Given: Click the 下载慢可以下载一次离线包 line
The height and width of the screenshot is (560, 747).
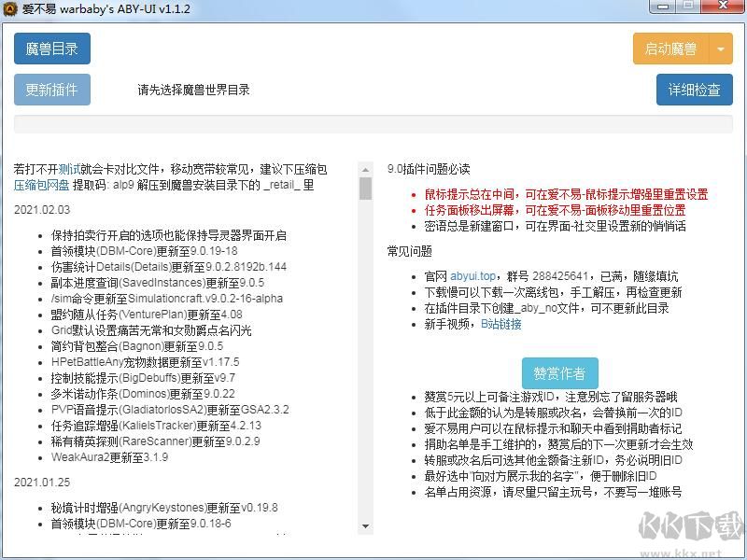Looking at the screenshot, I should click(x=553, y=292).
